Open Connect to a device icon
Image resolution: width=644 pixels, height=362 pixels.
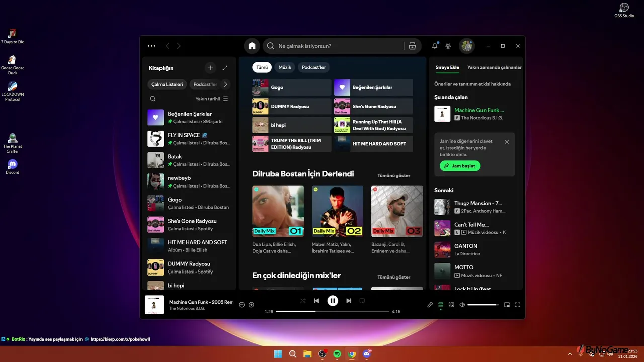(451, 305)
